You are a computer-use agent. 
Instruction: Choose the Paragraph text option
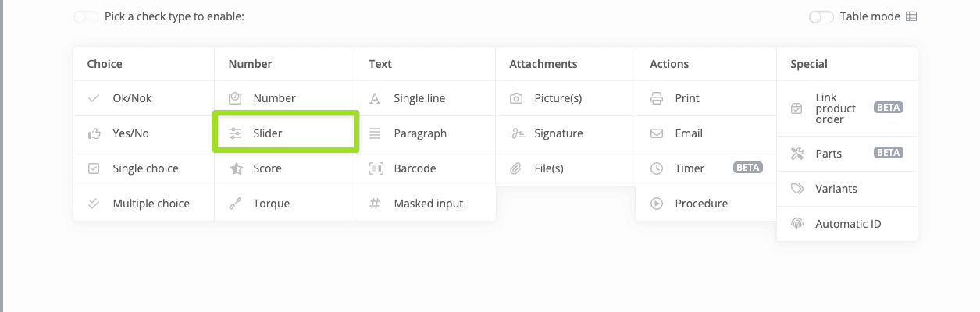(x=420, y=133)
